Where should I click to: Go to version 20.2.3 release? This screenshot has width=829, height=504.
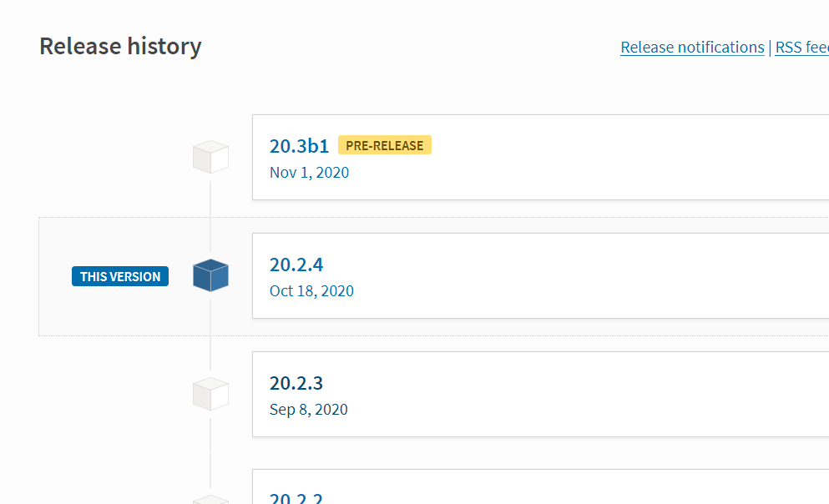296,383
